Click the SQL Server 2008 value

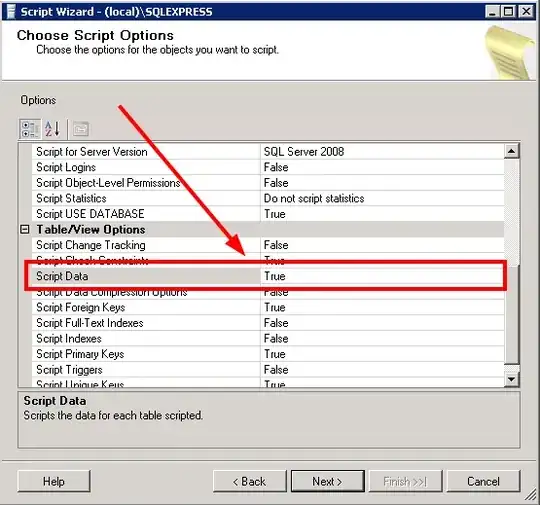point(304,152)
